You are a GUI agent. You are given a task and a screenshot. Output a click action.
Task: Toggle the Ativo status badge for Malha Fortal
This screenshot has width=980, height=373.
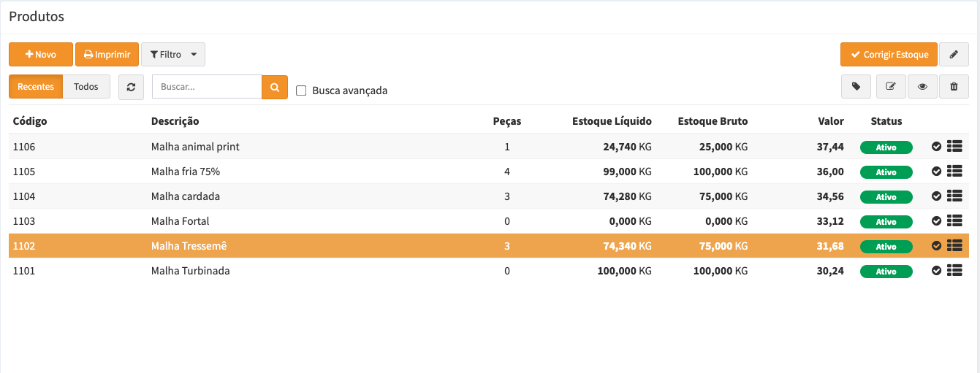point(886,222)
